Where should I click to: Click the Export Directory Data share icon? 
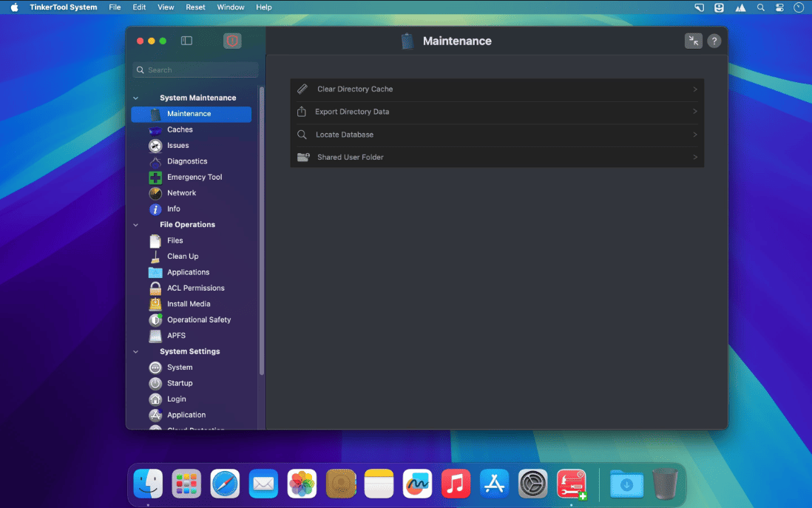coord(302,112)
